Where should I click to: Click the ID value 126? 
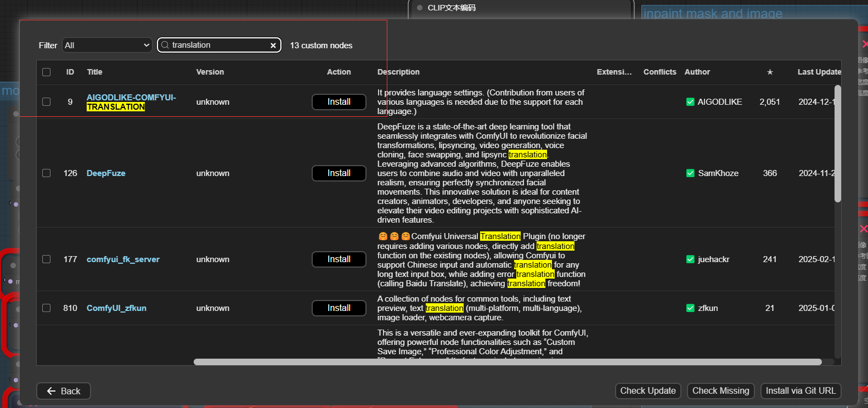pyautogui.click(x=70, y=173)
